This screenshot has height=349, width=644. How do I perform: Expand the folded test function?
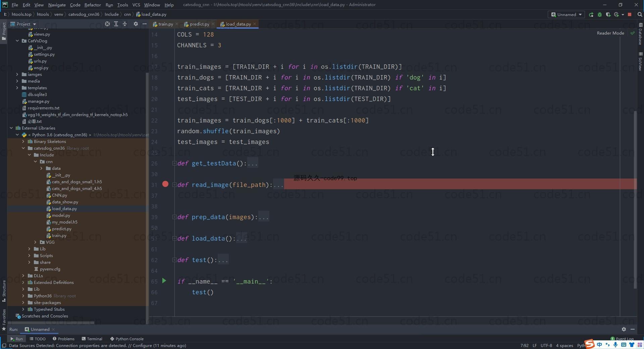coord(174,260)
